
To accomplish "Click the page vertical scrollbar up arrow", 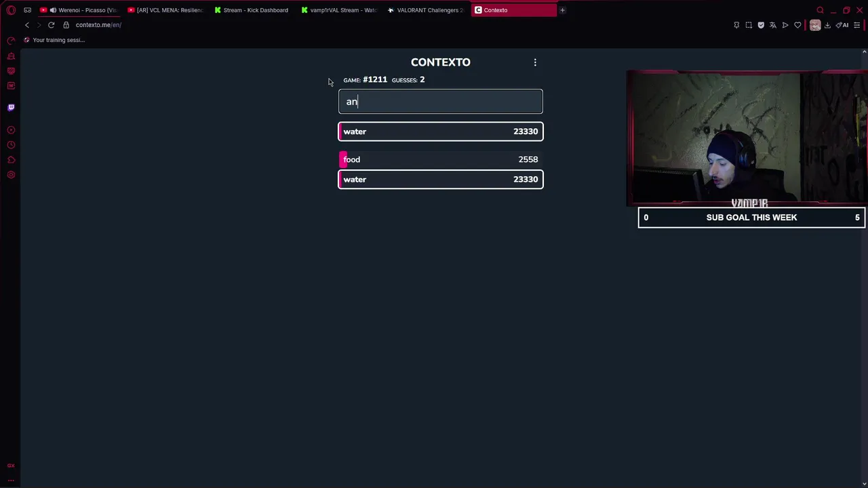I will (864, 52).
